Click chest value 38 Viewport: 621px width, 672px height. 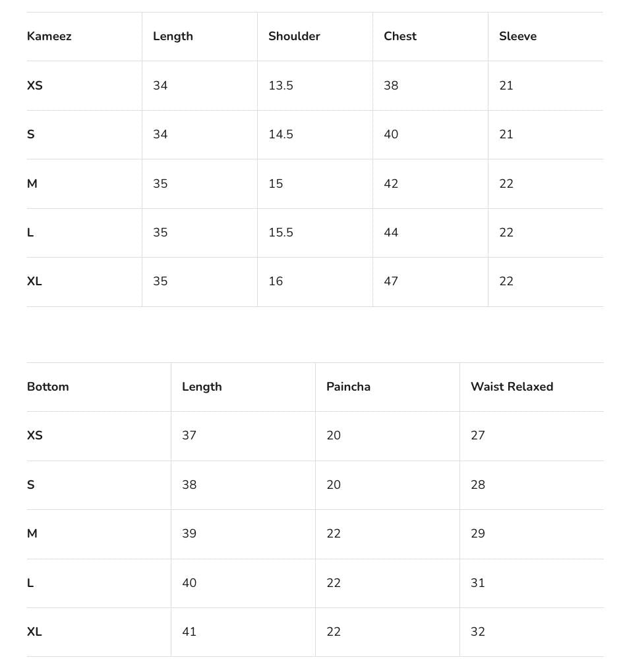(391, 86)
